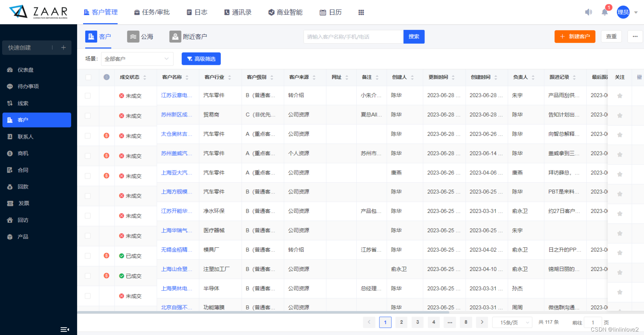644x335 pixels.
Task: Sort by 成交状态 column
Action: (x=145, y=77)
